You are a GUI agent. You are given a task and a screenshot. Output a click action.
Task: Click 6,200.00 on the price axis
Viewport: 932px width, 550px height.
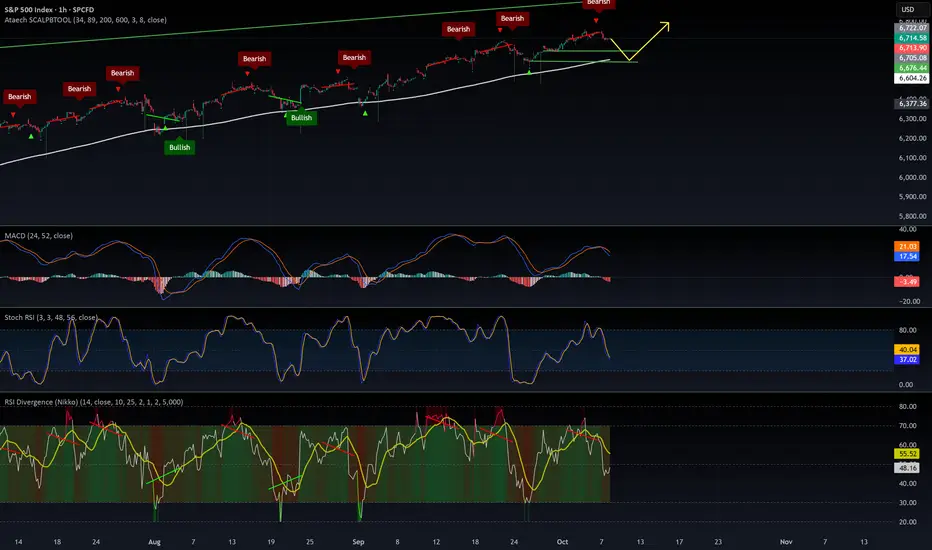click(x=912, y=139)
